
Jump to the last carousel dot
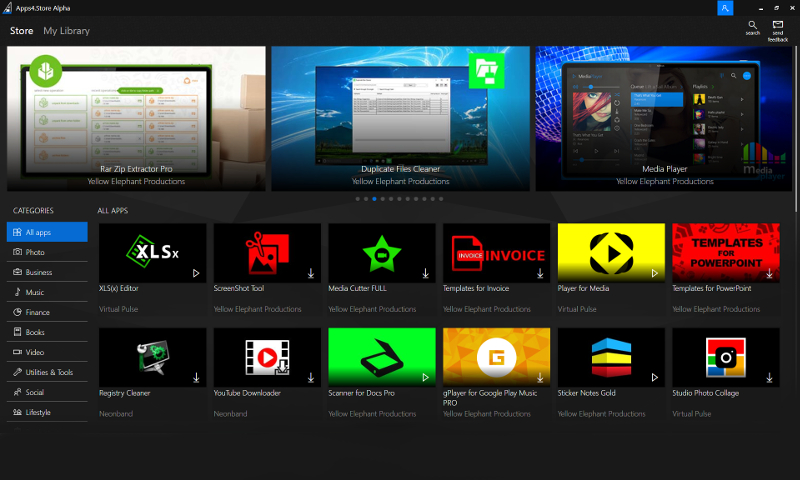click(441, 199)
